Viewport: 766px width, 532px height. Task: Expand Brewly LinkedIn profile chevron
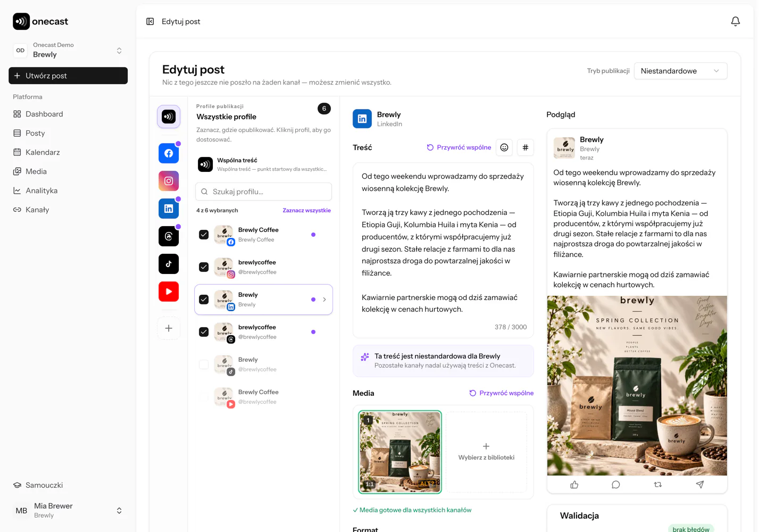(x=324, y=300)
